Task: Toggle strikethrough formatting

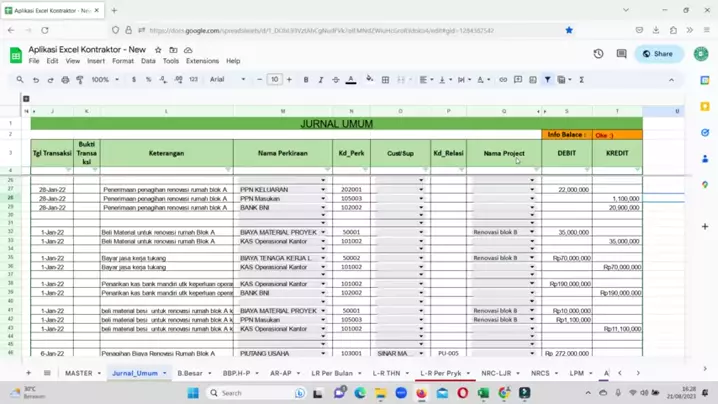Action: click(x=335, y=80)
